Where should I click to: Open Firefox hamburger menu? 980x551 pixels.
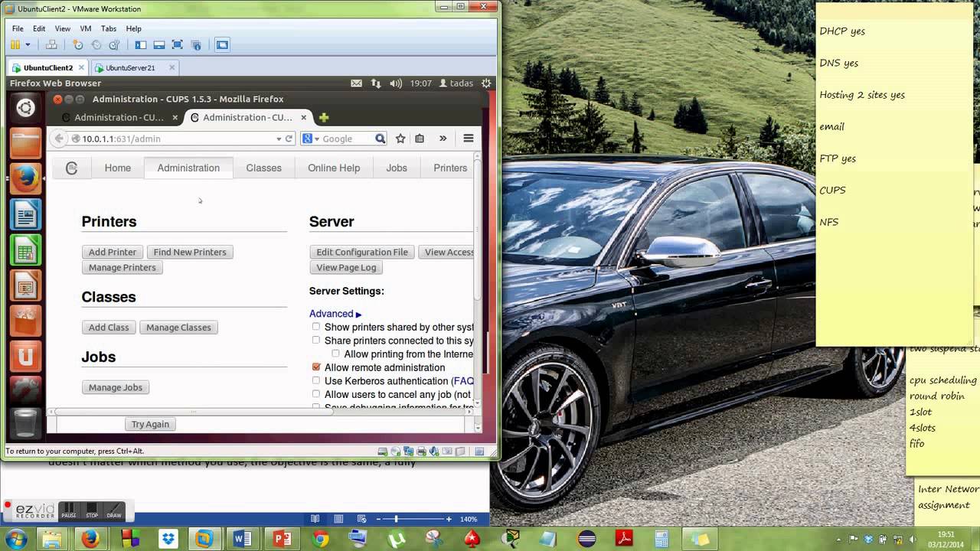(x=469, y=139)
